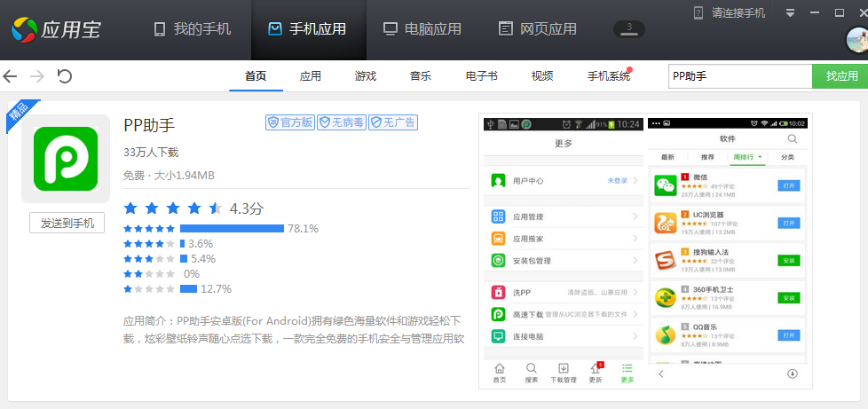The width and height of the screenshot is (868, 409).
Task: Switch to the 手机应用 tab
Action: [307, 28]
